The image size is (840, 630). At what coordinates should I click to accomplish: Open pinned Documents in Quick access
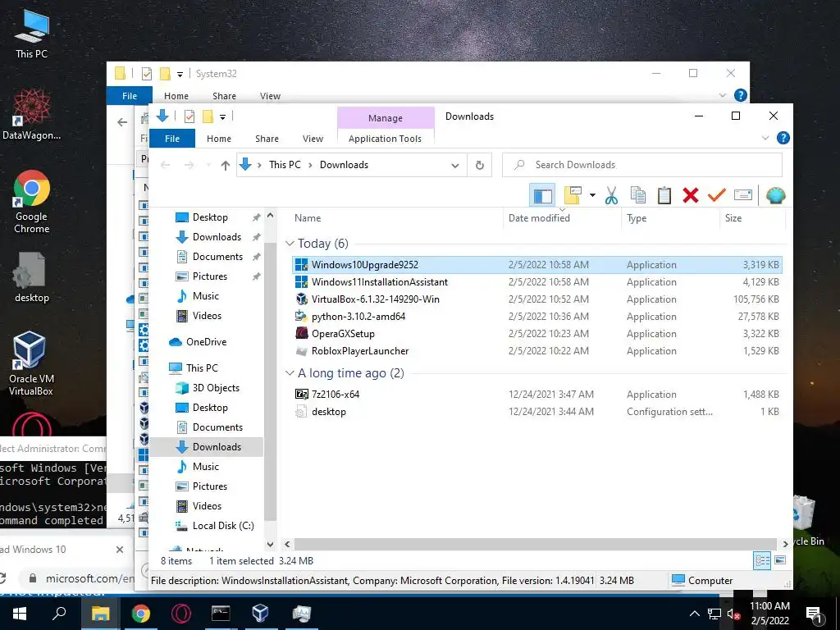(x=217, y=257)
